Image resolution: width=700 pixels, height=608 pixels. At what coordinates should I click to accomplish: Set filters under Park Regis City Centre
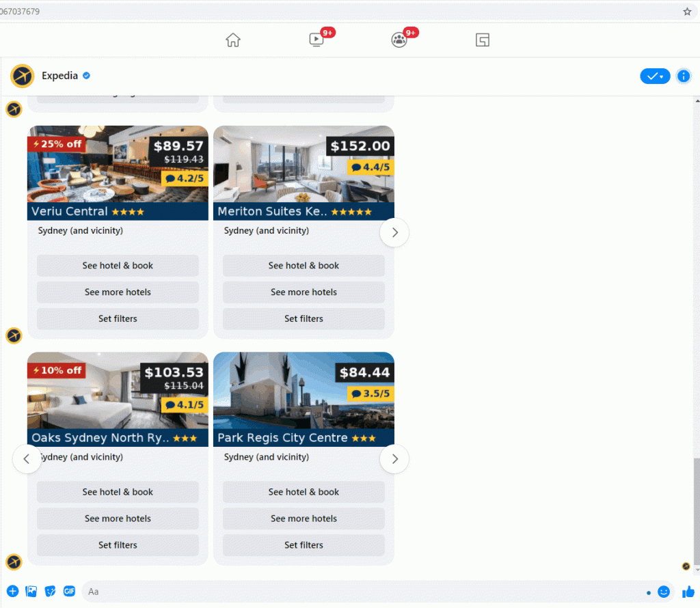(304, 545)
